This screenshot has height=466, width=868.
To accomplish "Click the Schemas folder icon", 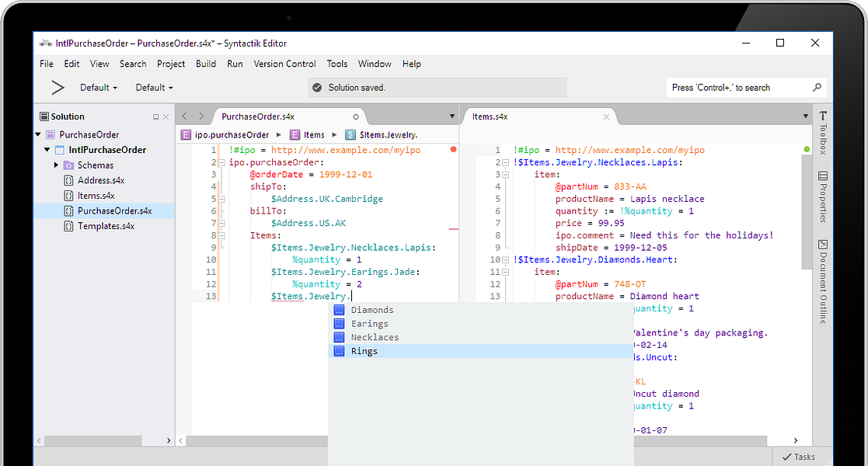I will click(68, 165).
